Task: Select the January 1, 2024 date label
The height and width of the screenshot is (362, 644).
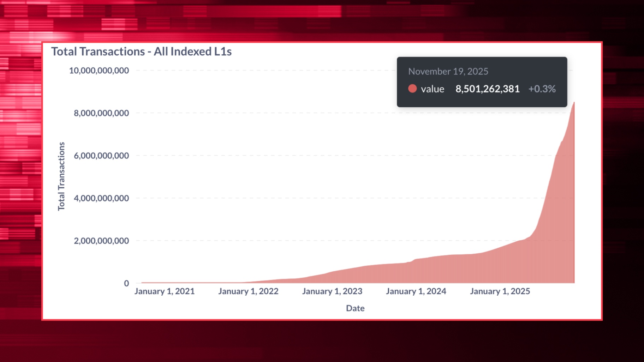Action: 416,291
